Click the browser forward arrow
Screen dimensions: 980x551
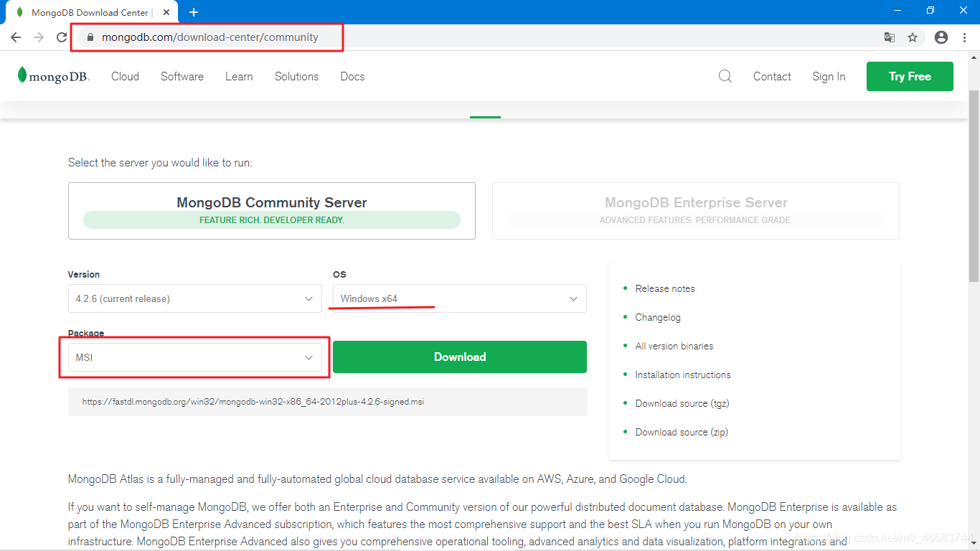[x=39, y=37]
